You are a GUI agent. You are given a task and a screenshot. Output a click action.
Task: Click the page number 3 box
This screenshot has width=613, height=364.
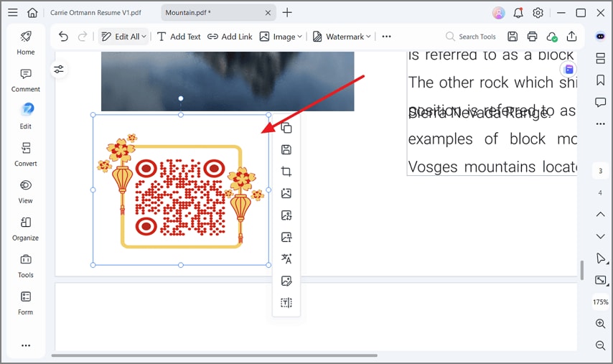pos(601,171)
